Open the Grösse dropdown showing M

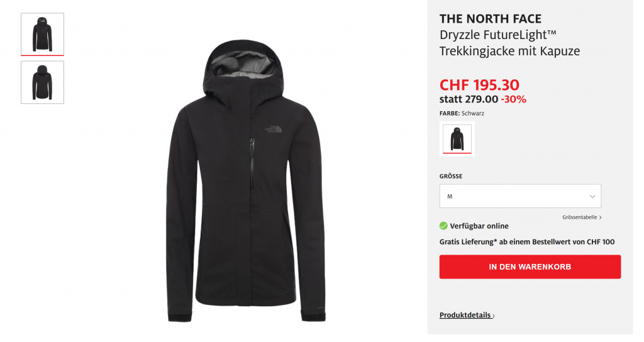[520, 196]
